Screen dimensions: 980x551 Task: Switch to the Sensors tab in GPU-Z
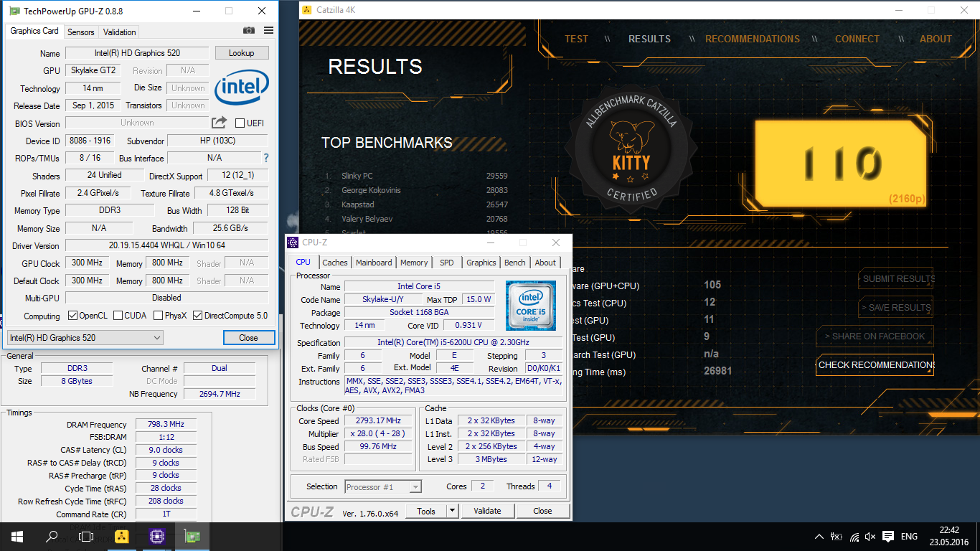pos(80,32)
